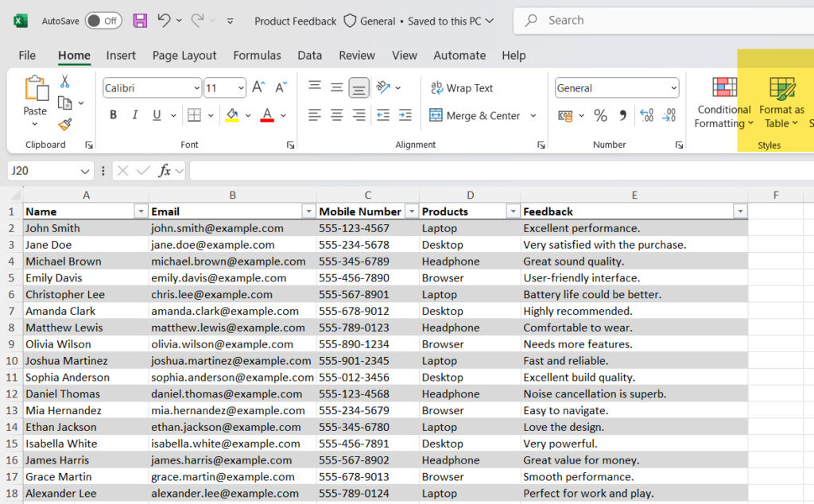
Task: Apply bold formatting
Action: [x=112, y=115]
